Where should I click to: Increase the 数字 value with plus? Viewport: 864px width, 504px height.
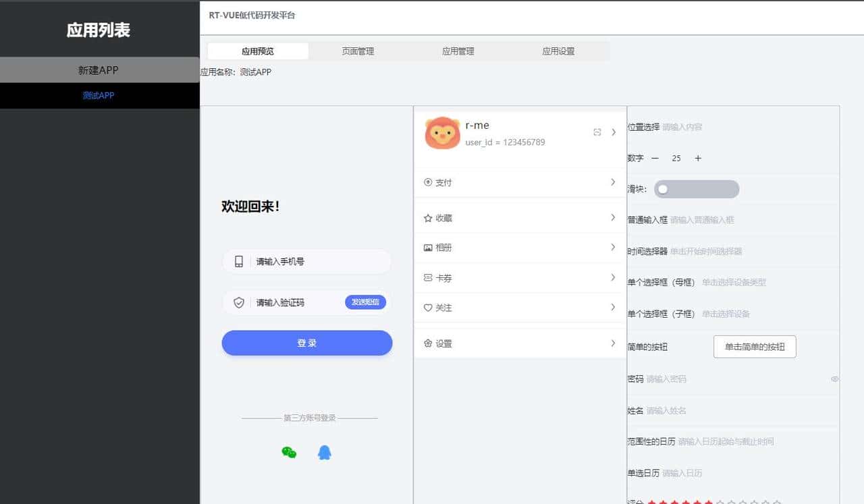(697, 159)
